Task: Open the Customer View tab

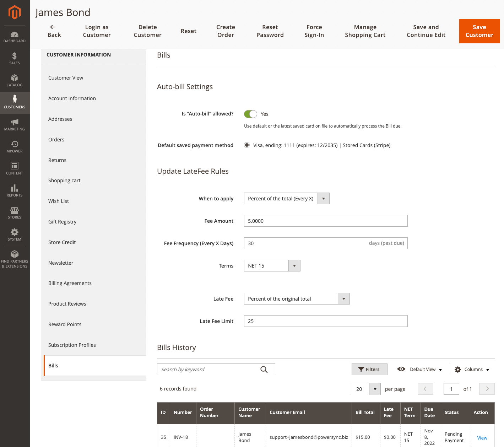Action: (66, 78)
